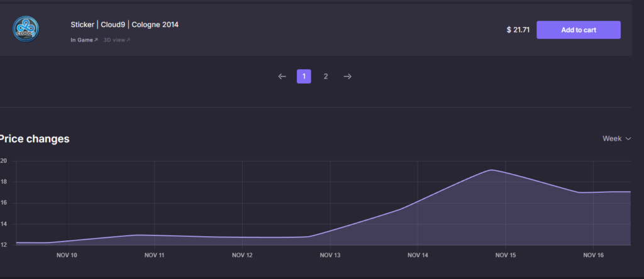Select the NOV 15 date on chart axis
Image resolution: width=644 pixels, height=279 pixels.
point(505,255)
